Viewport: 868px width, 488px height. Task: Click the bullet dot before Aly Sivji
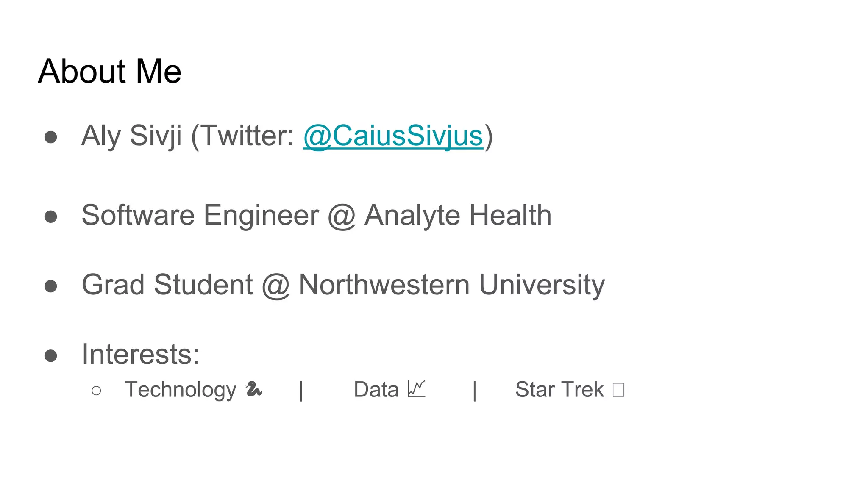click(51, 137)
